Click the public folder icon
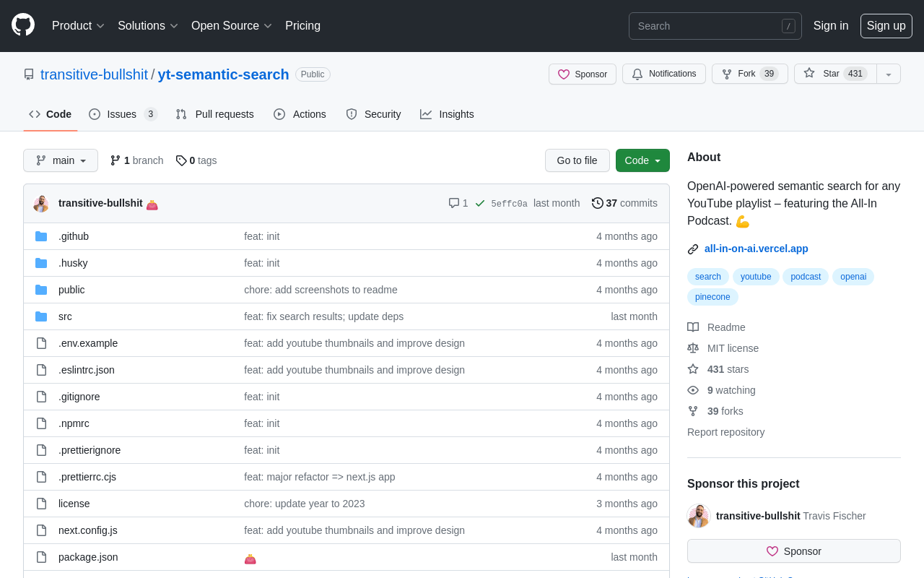 [41, 290]
